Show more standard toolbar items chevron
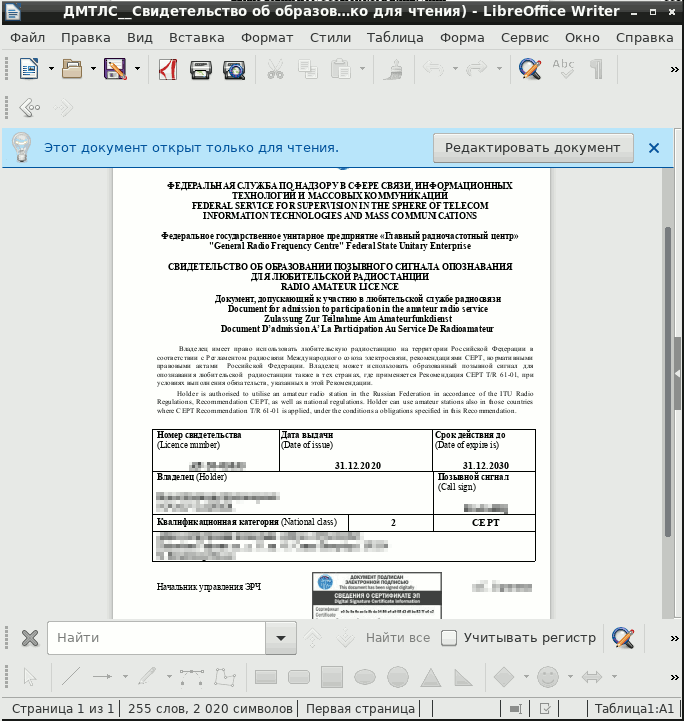Viewport: 684px width, 721px height. (674, 69)
